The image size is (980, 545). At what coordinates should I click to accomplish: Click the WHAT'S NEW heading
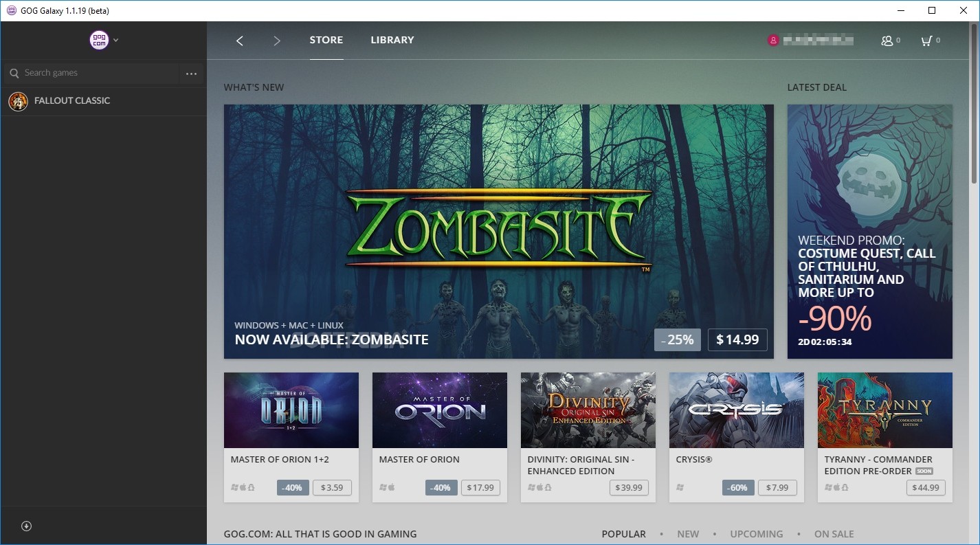click(x=254, y=87)
